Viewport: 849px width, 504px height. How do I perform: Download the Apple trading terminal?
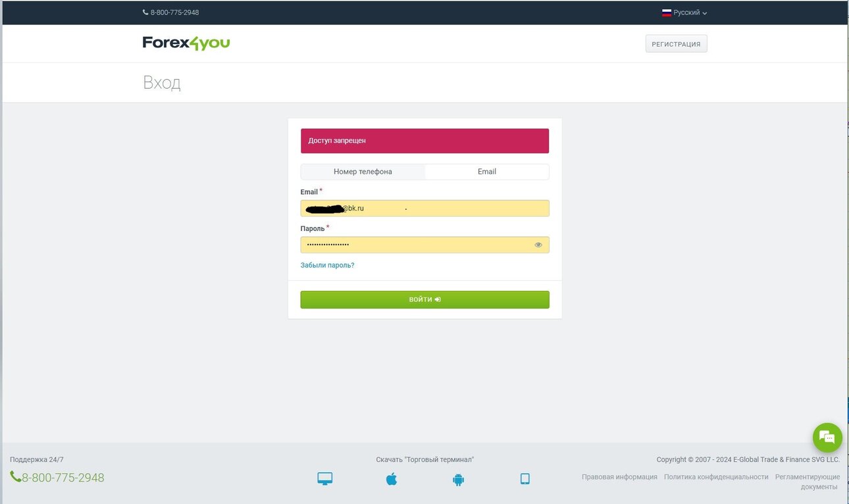tap(392, 479)
